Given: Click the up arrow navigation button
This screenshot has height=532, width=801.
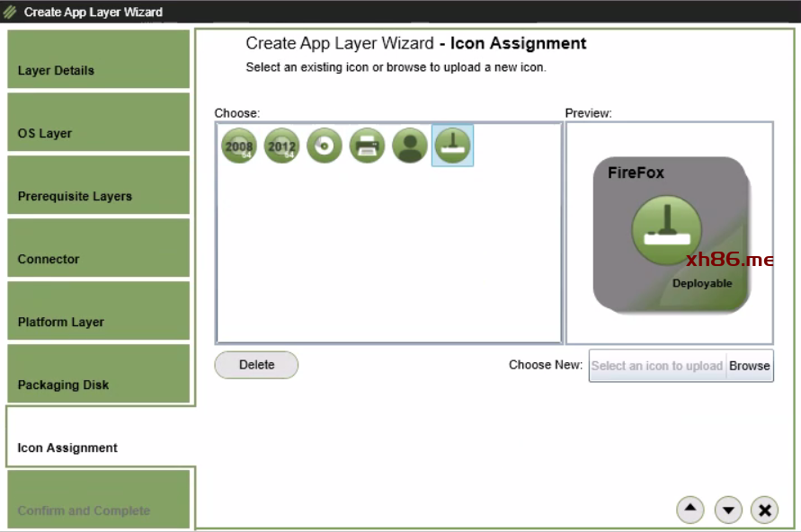Looking at the screenshot, I should tap(690, 510).
